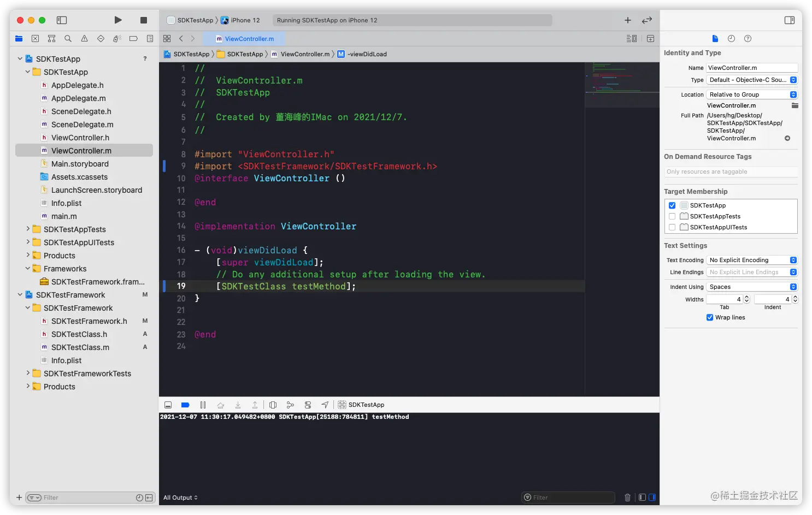Clear the console with the trash icon
The height and width of the screenshot is (515, 812).
tap(627, 498)
